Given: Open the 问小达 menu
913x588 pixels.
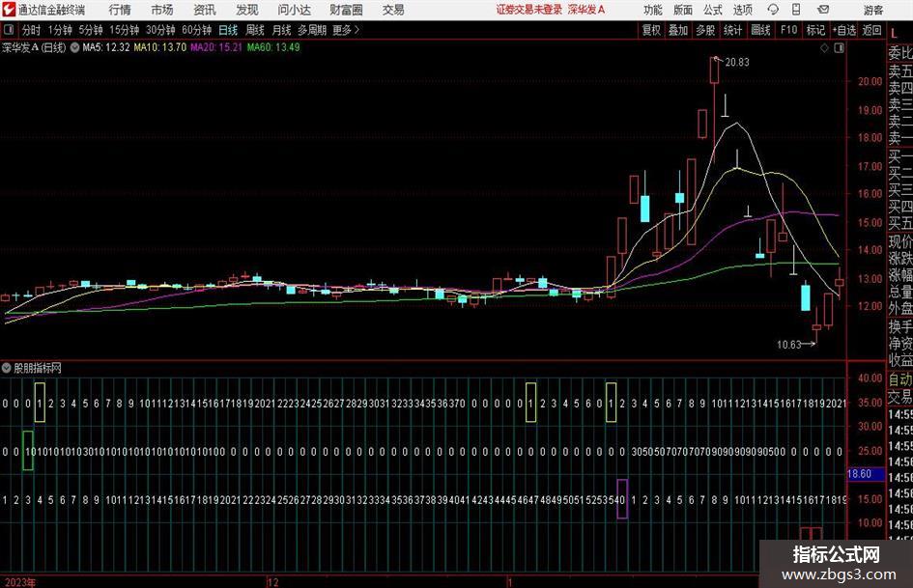Looking at the screenshot, I should 294,10.
